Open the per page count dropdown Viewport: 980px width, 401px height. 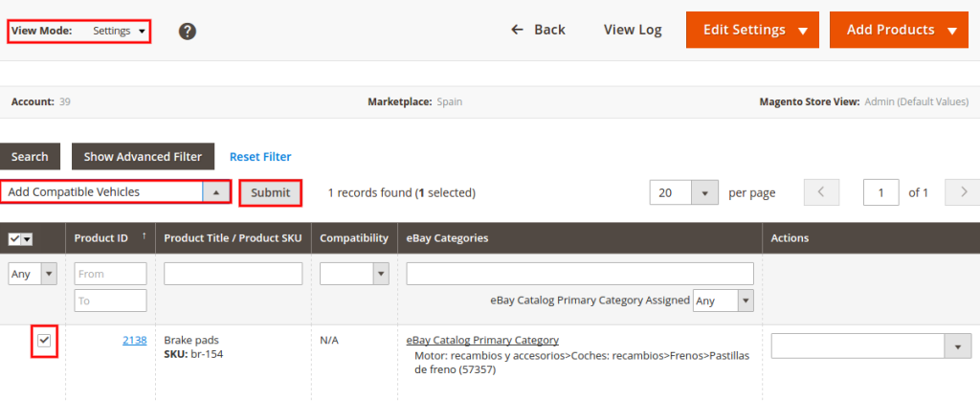tap(684, 193)
